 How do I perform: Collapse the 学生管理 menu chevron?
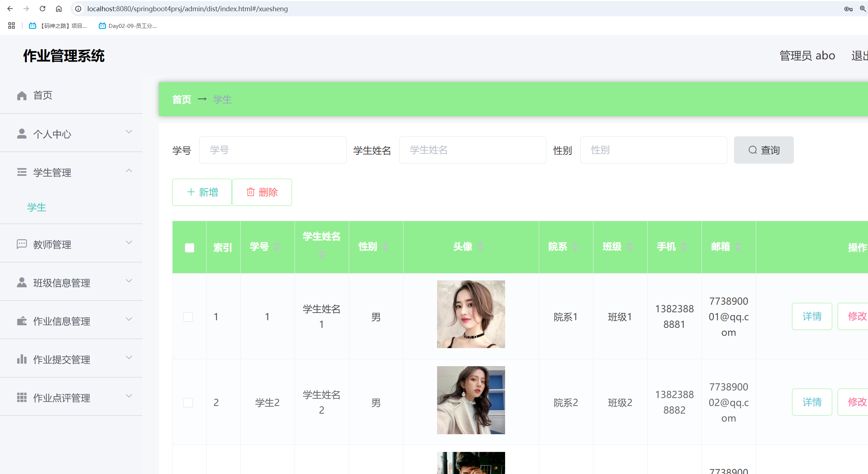[x=129, y=171]
